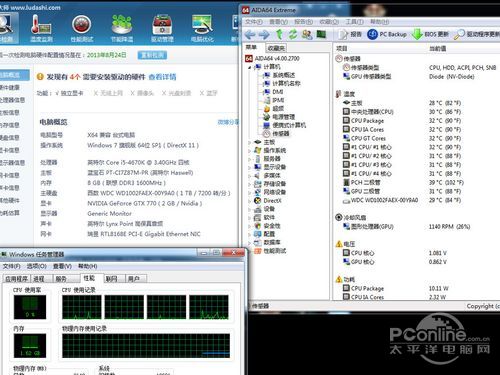The width and height of the screenshot is (500, 375).
Task: Click the AIDA64 back arrow
Action: (250, 34)
